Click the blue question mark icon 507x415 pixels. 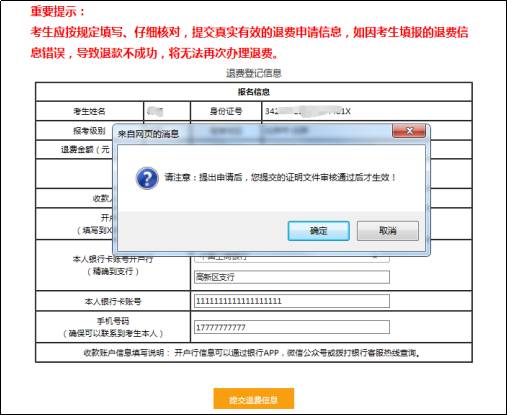tap(147, 178)
